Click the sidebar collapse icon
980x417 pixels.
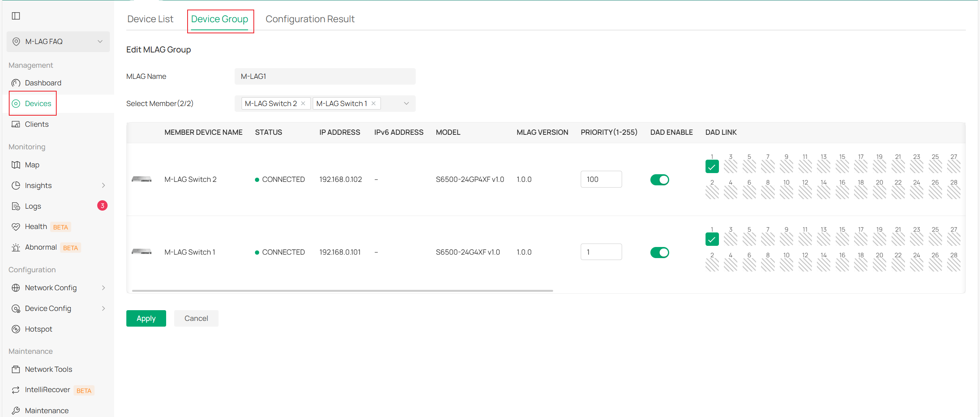[x=16, y=16]
